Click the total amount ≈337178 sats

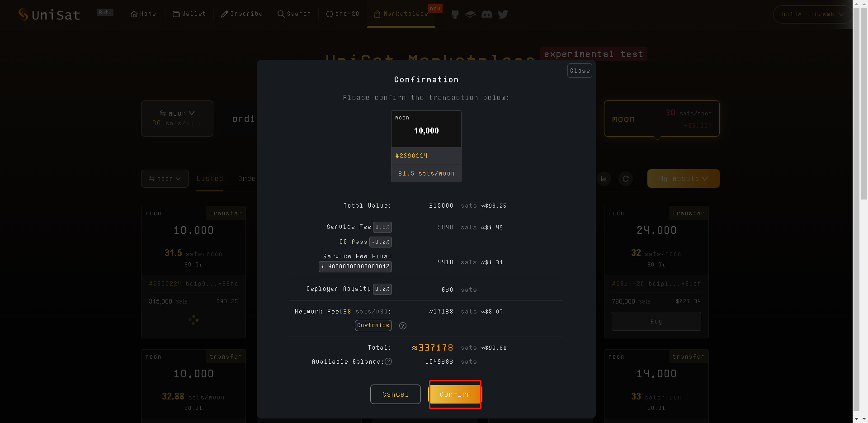pos(432,347)
